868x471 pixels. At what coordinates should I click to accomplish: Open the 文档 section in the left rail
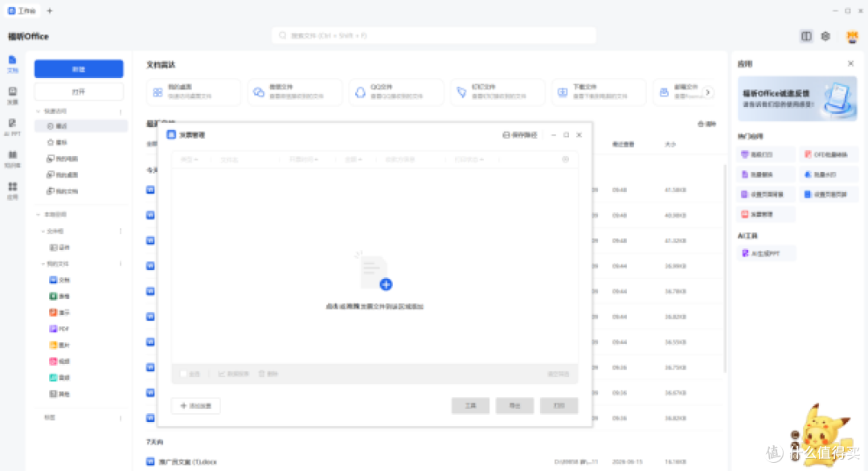(12, 63)
